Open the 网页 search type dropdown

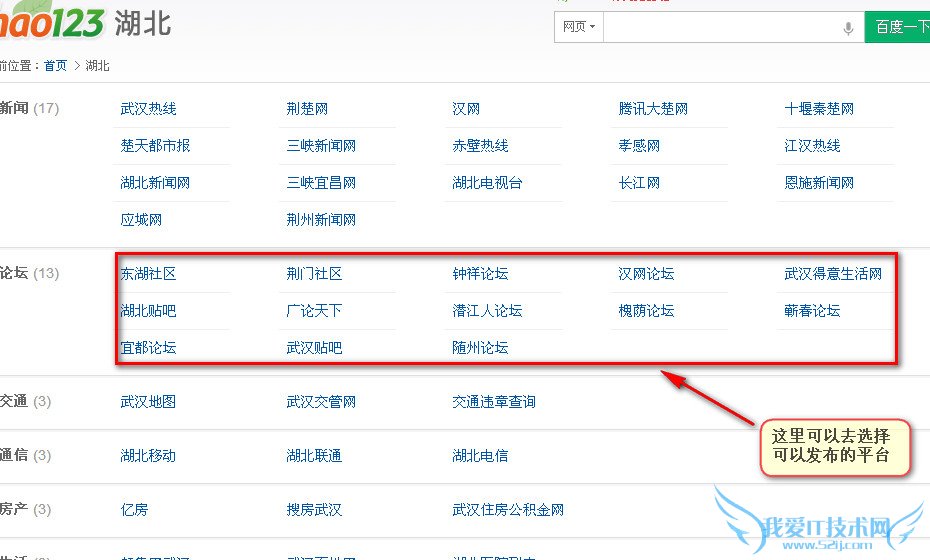(x=579, y=27)
